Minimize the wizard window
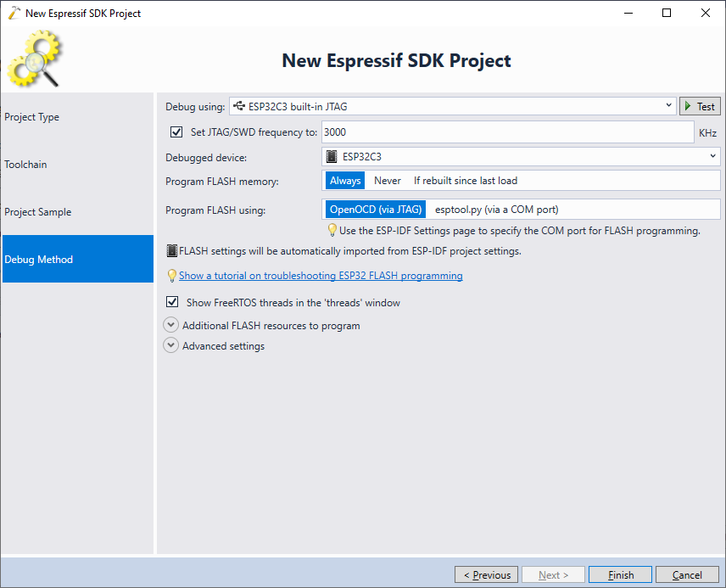The height and width of the screenshot is (588, 726). 628,13
